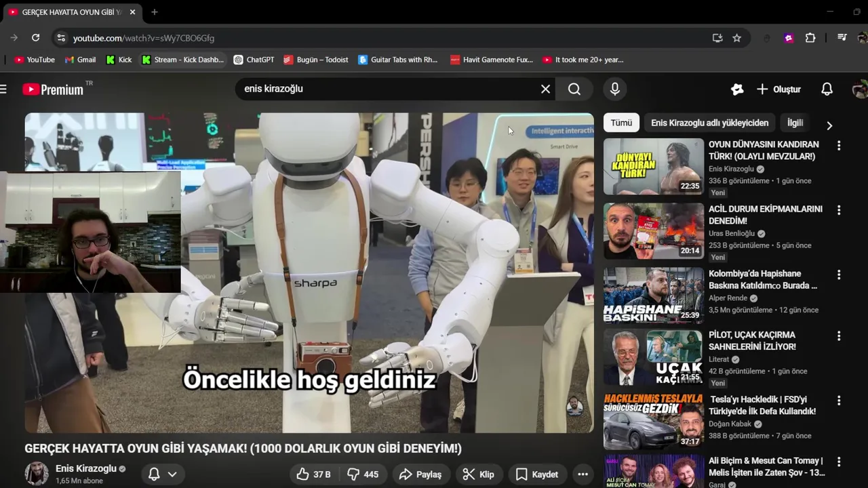Reload the page in browser toolbar
The image size is (868, 488).
[x=36, y=38]
